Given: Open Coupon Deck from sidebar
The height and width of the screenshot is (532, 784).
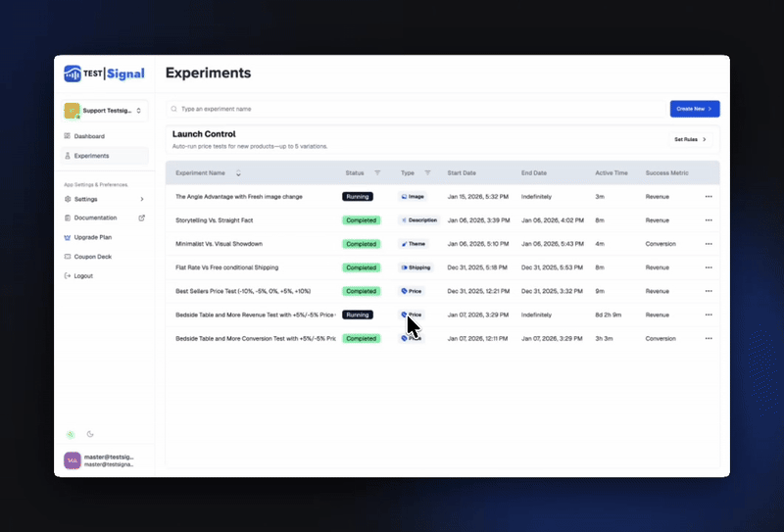Looking at the screenshot, I should (92, 257).
